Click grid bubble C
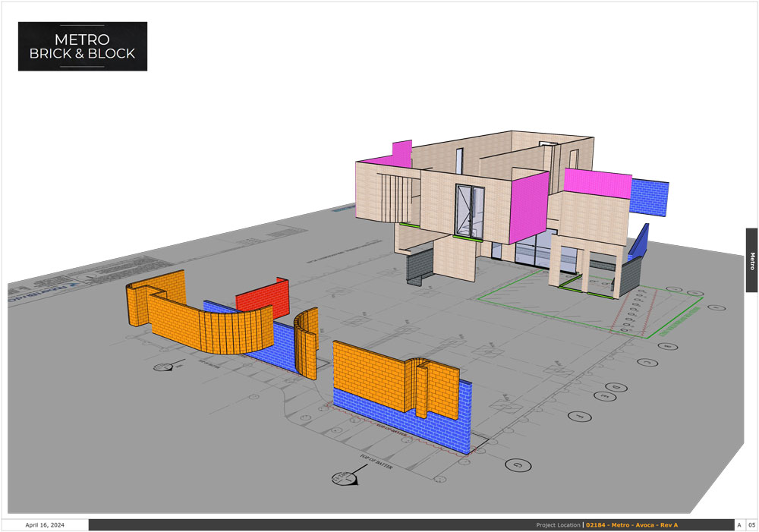 (x=647, y=362)
